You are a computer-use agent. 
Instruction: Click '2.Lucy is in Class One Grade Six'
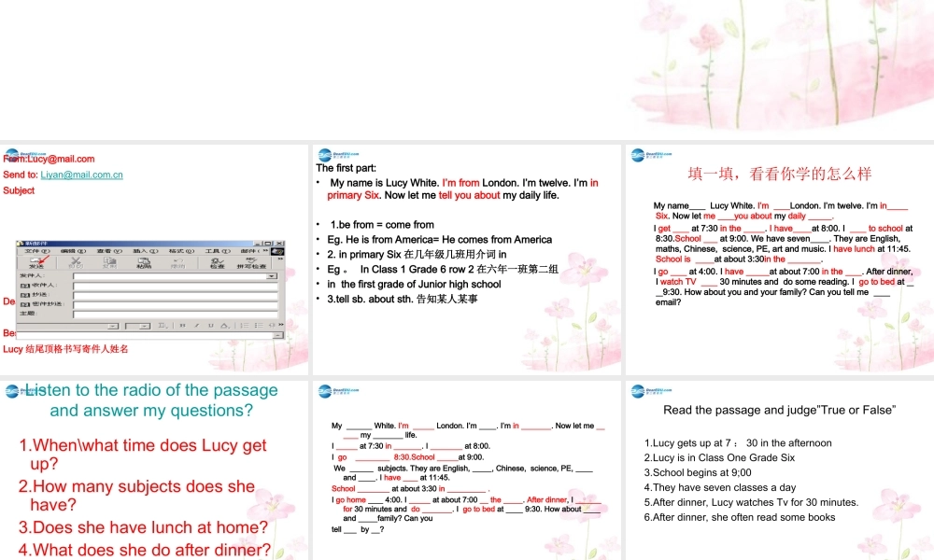(719, 457)
